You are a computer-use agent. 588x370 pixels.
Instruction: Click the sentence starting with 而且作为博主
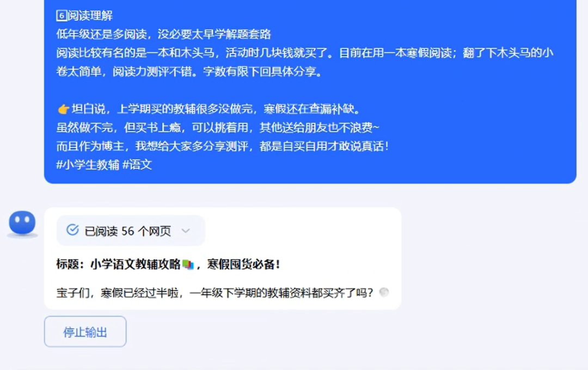click(x=222, y=146)
